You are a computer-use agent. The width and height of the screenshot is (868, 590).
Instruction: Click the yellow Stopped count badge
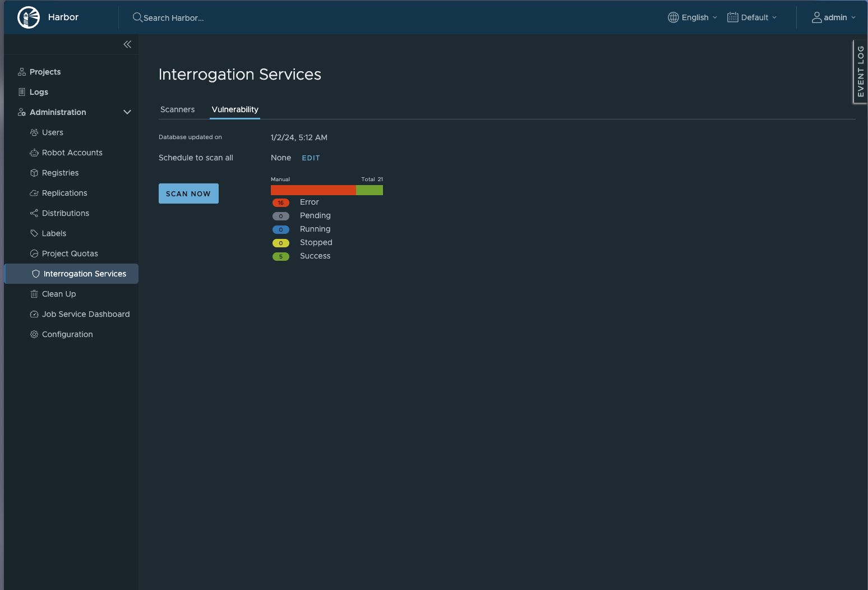point(281,243)
